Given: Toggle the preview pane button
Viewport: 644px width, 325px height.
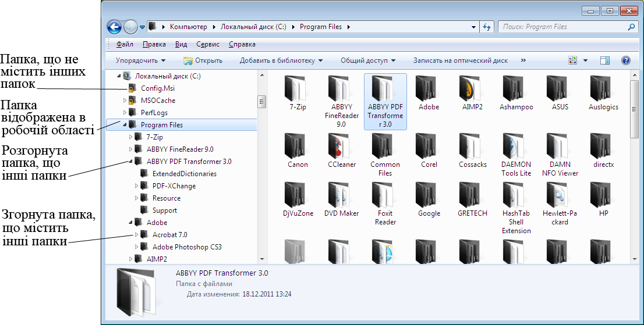Looking at the screenshot, I should click(x=604, y=60).
